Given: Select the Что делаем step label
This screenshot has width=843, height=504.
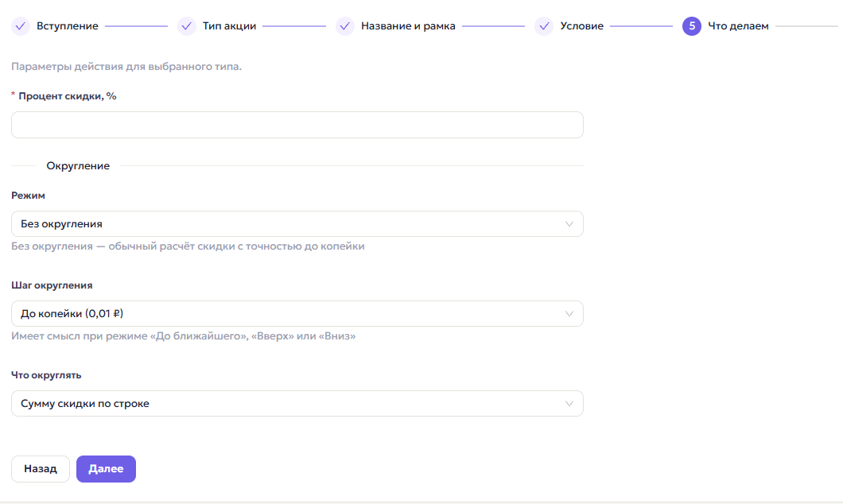Looking at the screenshot, I should click(738, 25).
